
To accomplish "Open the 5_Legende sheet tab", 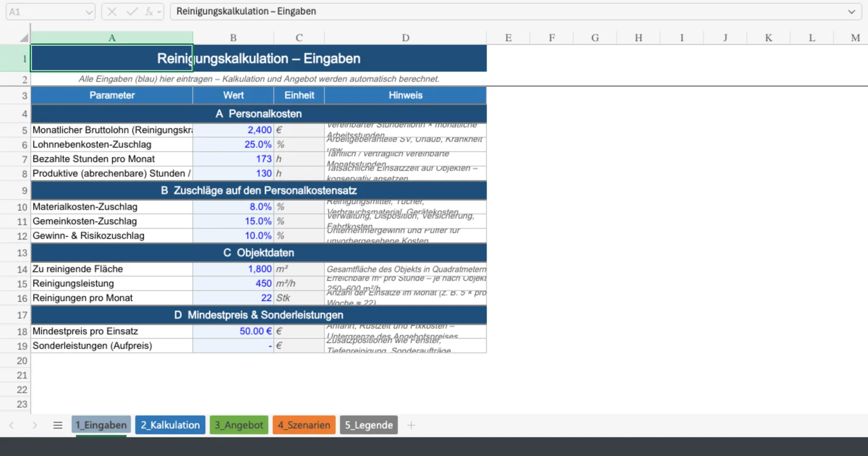I will pyautogui.click(x=369, y=425).
